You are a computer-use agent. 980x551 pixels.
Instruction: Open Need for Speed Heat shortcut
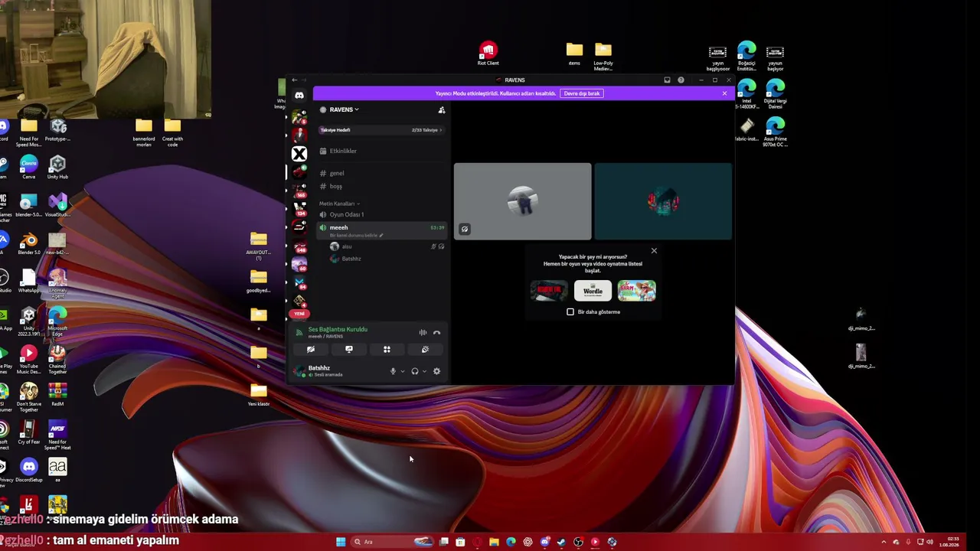tap(57, 435)
